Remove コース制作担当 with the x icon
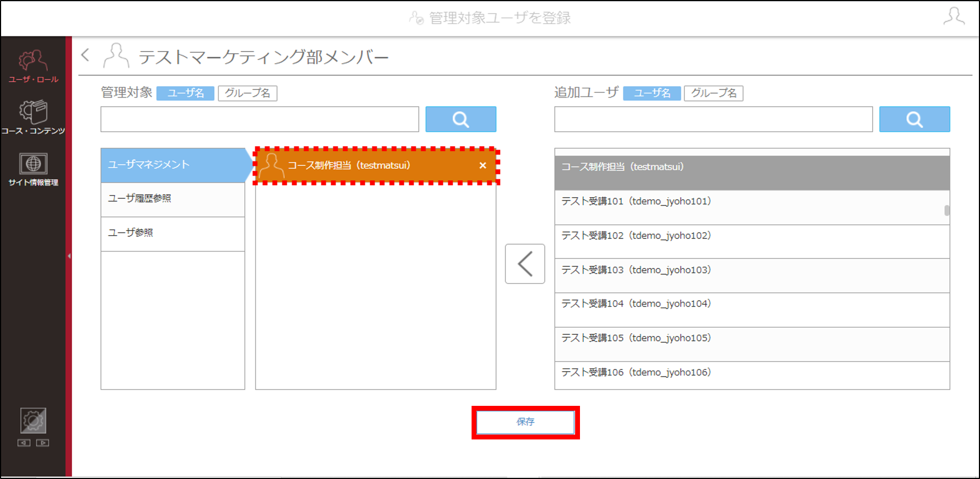Image resolution: width=980 pixels, height=479 pixels. [482, 166]
